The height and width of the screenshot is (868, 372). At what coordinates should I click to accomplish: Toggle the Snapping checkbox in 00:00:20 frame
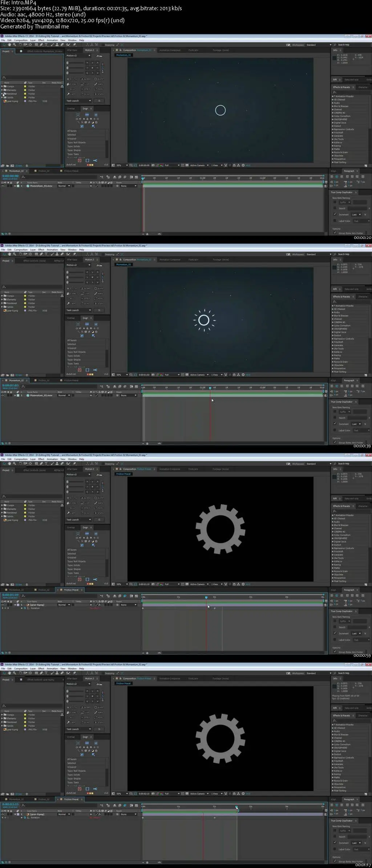(103, 45)
